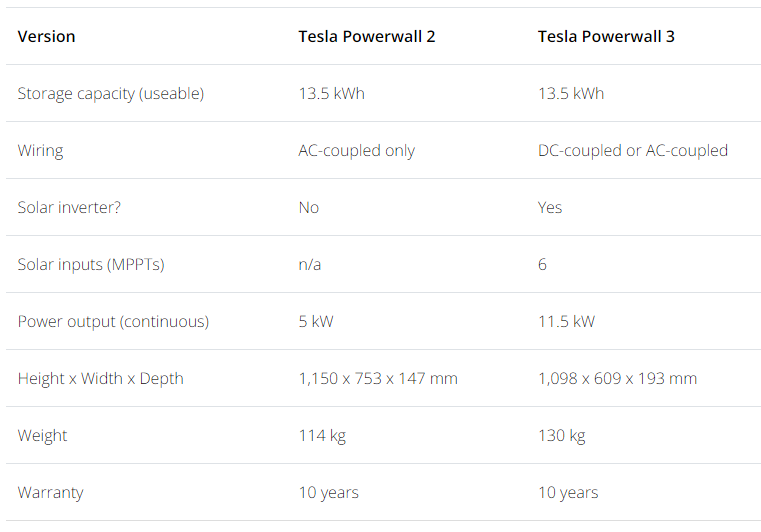This screenshot has width=761, height=532.
Task: Click the Storage capacity (useable) row label
Action: pyautogui.click(x=111, y=94)
